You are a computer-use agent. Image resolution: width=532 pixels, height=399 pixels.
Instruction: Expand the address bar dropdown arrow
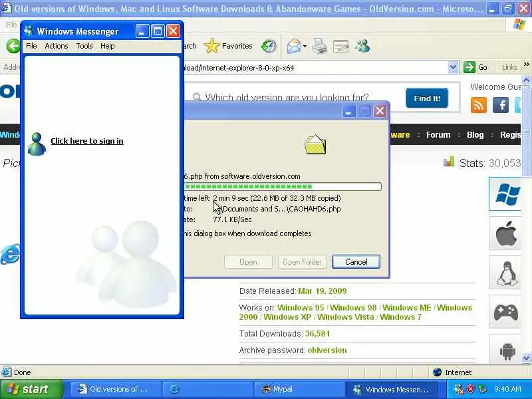[453, 67]
